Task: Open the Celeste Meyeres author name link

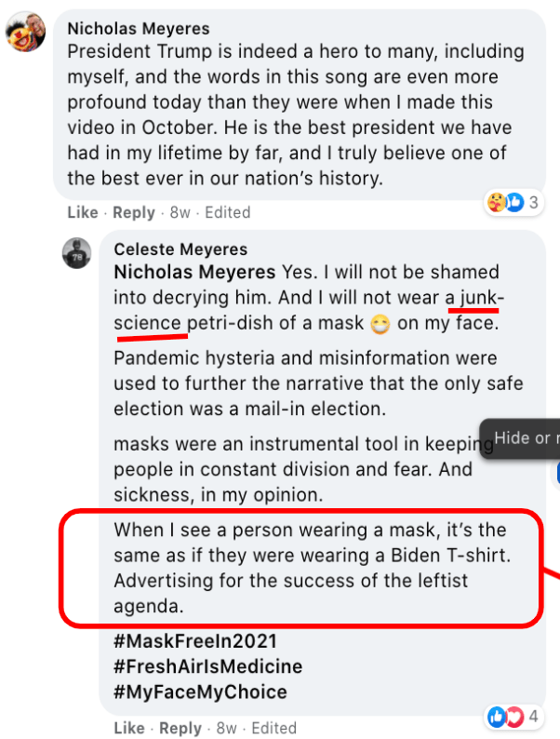Action: [180, 249]
